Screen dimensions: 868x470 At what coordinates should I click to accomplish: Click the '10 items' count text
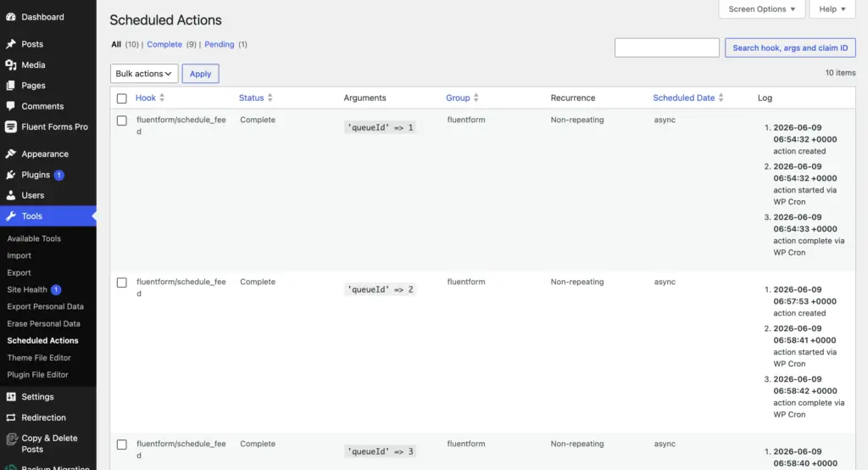tap(840, 73)
